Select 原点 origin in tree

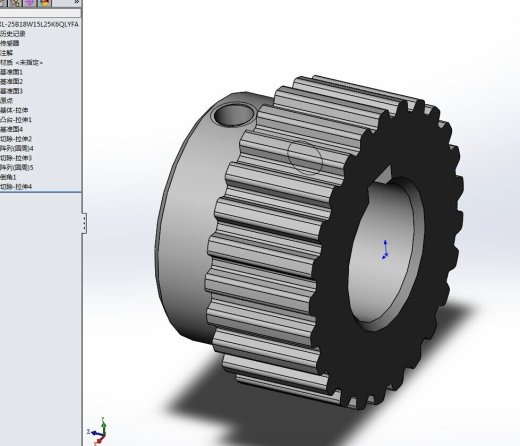(x=7, y=100)
